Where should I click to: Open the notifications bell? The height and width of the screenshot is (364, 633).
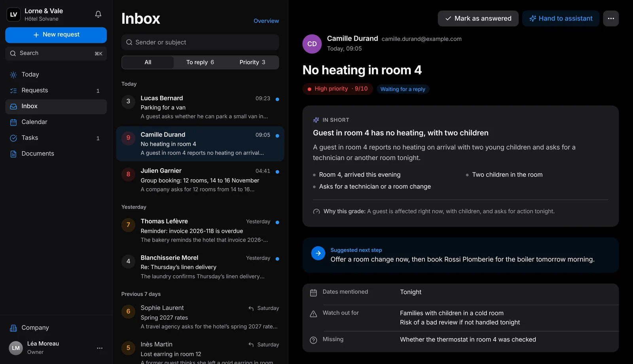(x=98, y=14)
